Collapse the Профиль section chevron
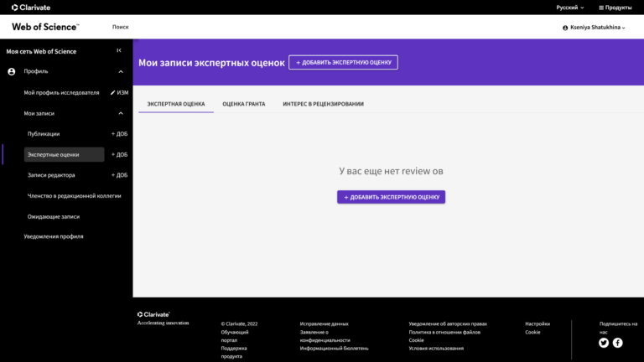This screenshot has height=362, width=644. (121, 72)
